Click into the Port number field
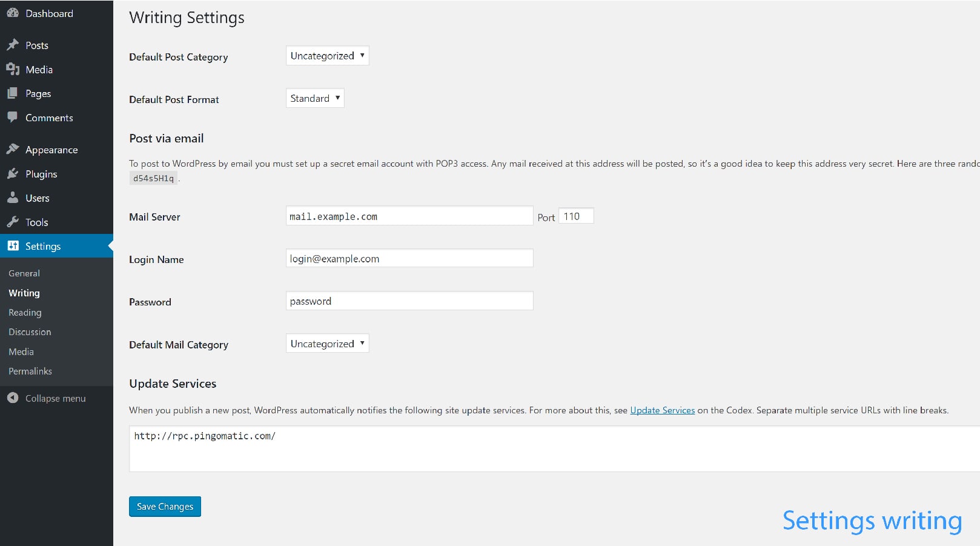 click(575, 216)
